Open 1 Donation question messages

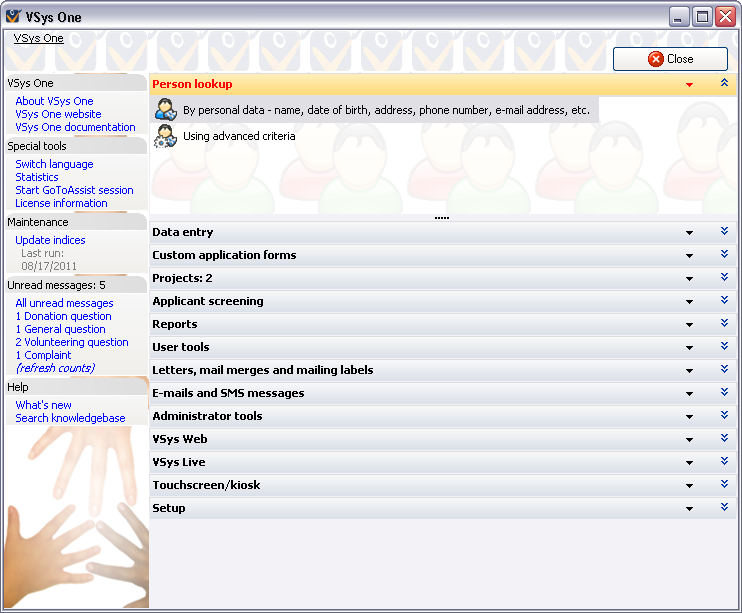[63, 316]
